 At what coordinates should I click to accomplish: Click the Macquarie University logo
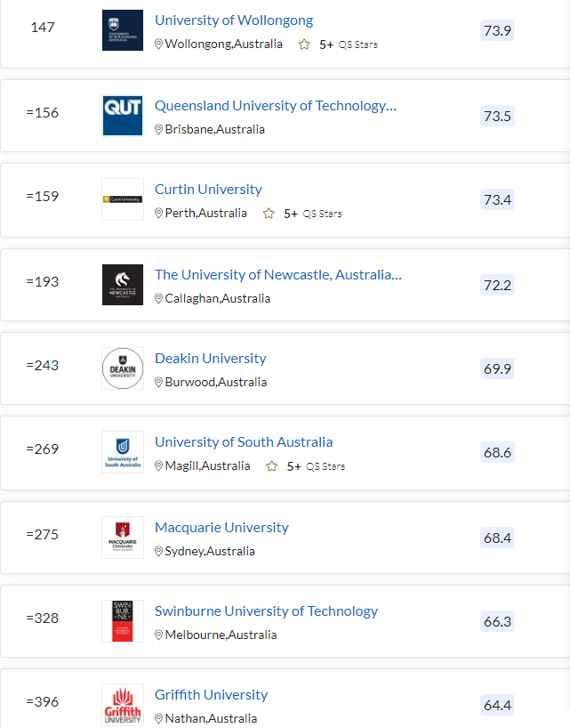[x=123, y=538]
